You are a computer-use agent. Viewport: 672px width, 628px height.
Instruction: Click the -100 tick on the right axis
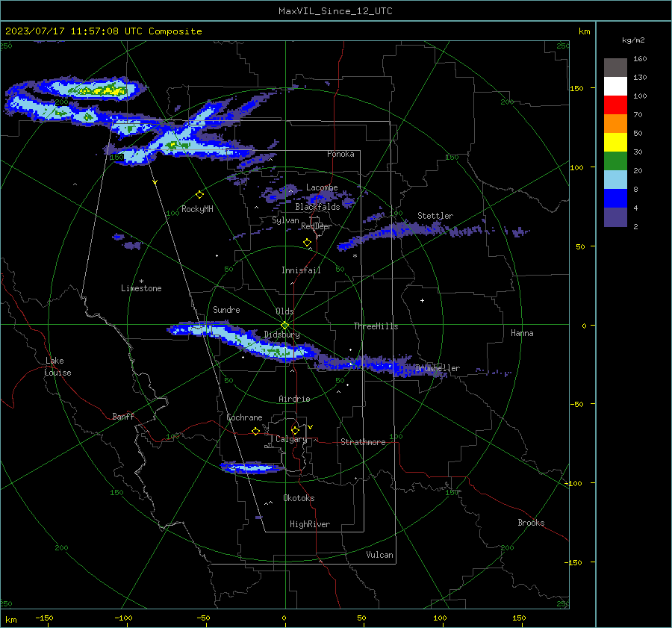pos(573,483)
